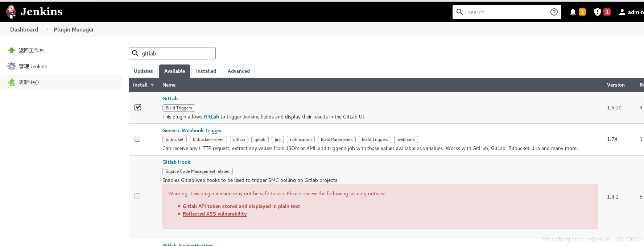Sort by the Name column header
644x246 pixels.
(169, 85)
